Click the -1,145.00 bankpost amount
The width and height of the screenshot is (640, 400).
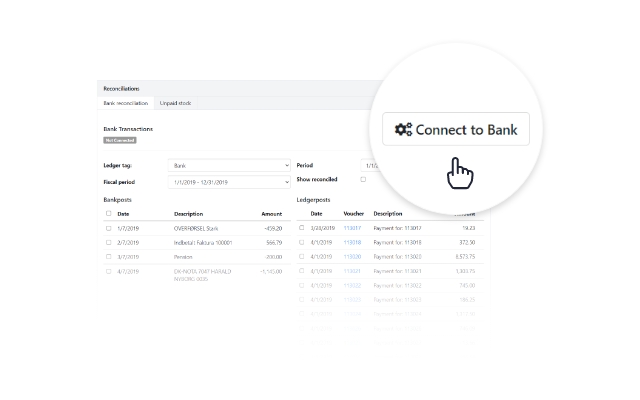coord(271,271)
